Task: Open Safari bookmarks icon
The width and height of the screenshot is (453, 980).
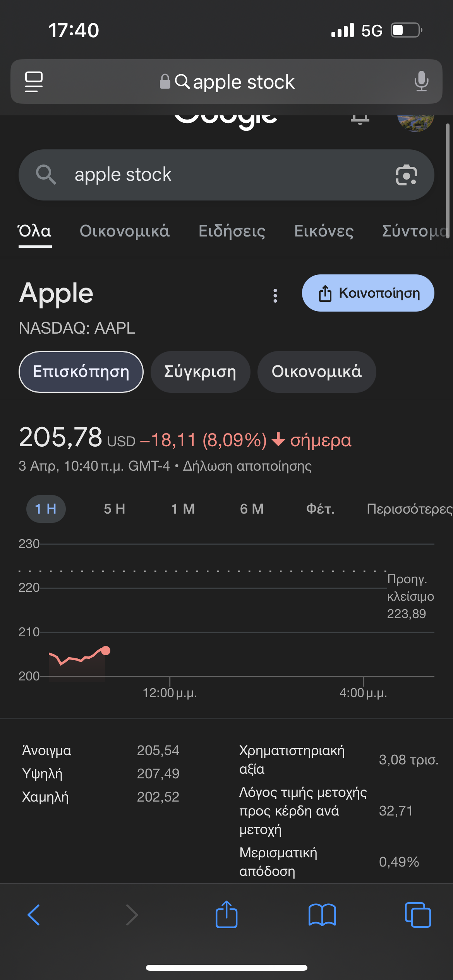Action: click(x=322, y=915)
